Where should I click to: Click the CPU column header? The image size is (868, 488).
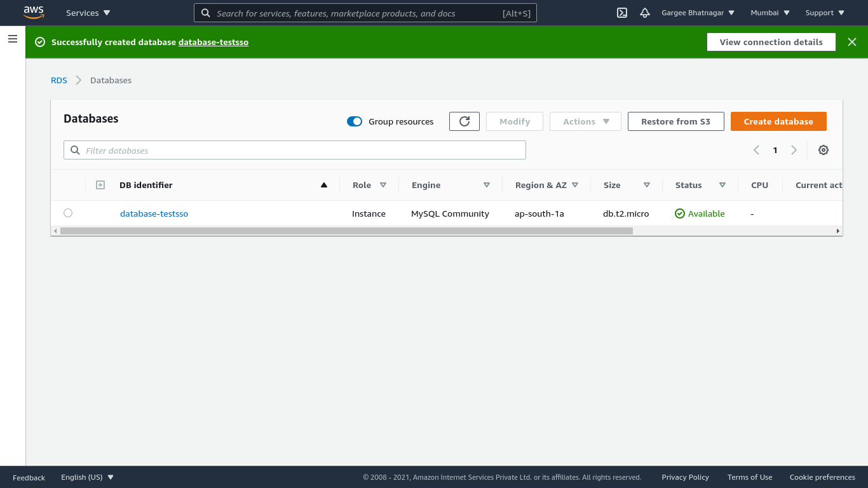759,185
